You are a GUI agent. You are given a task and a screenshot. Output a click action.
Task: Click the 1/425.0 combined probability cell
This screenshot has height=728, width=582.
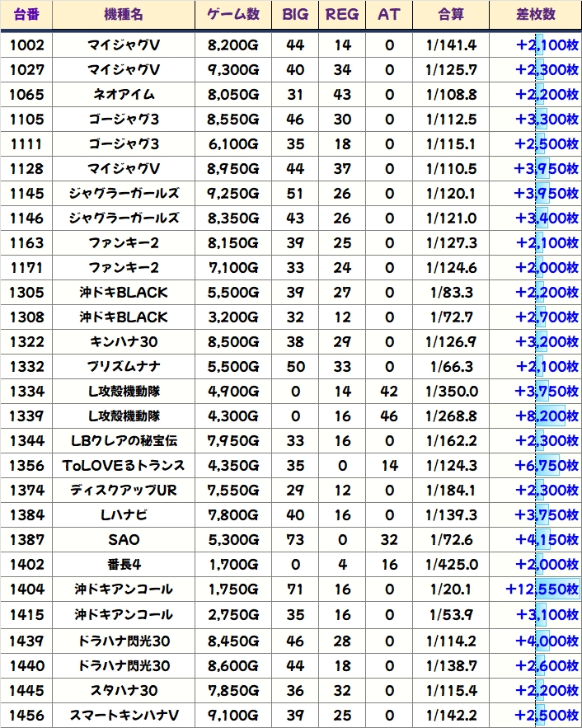click(x=451, y=565)
